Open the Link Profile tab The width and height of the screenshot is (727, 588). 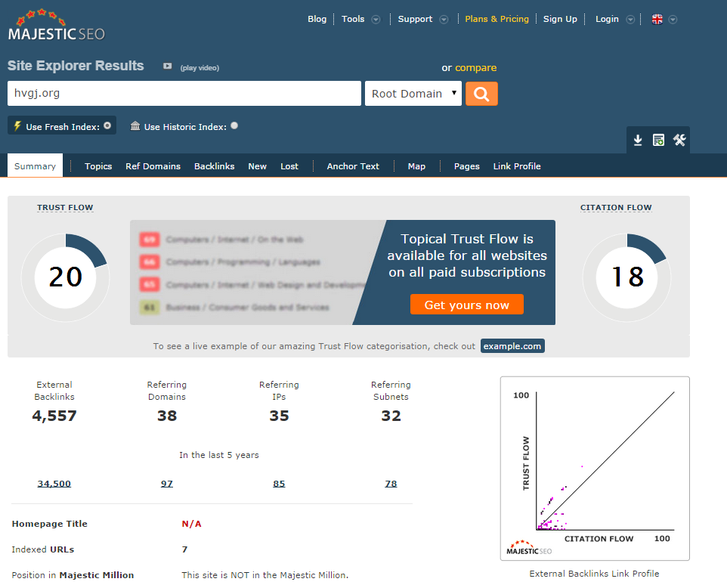517,166
